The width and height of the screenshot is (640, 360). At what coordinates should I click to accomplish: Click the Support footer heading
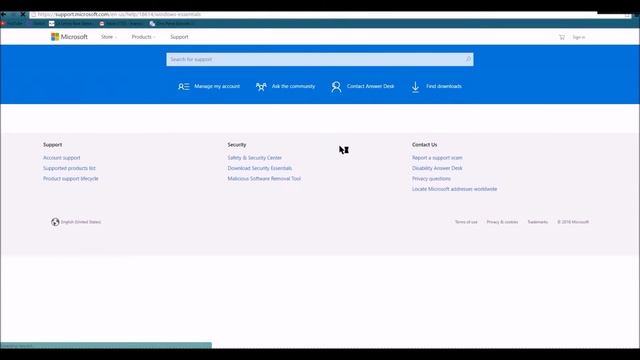[x=53, y=145]
